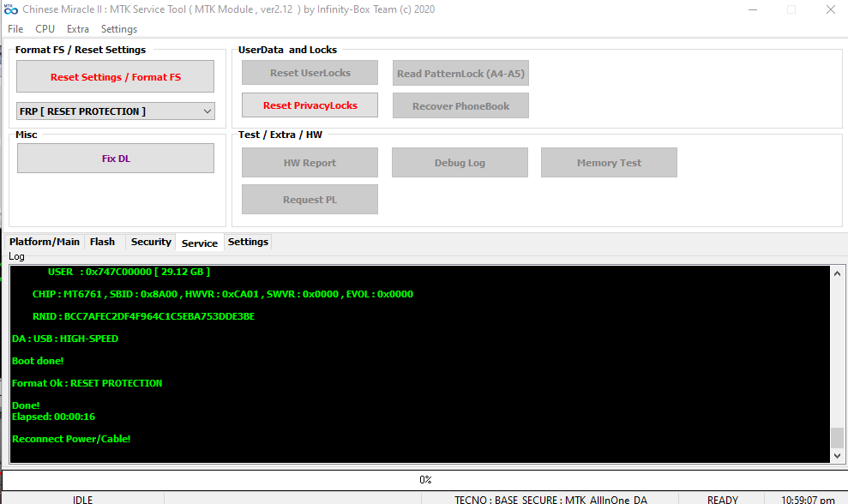Click the 'Done!' log line
The width and height of the screenshot is (848, 504).
(26, 405)
